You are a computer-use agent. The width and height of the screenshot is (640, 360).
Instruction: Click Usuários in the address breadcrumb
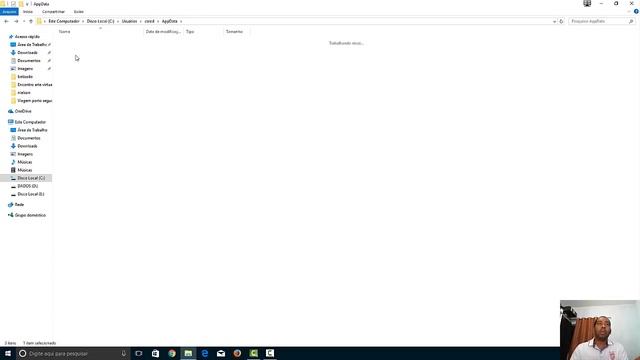pos(129,21)
